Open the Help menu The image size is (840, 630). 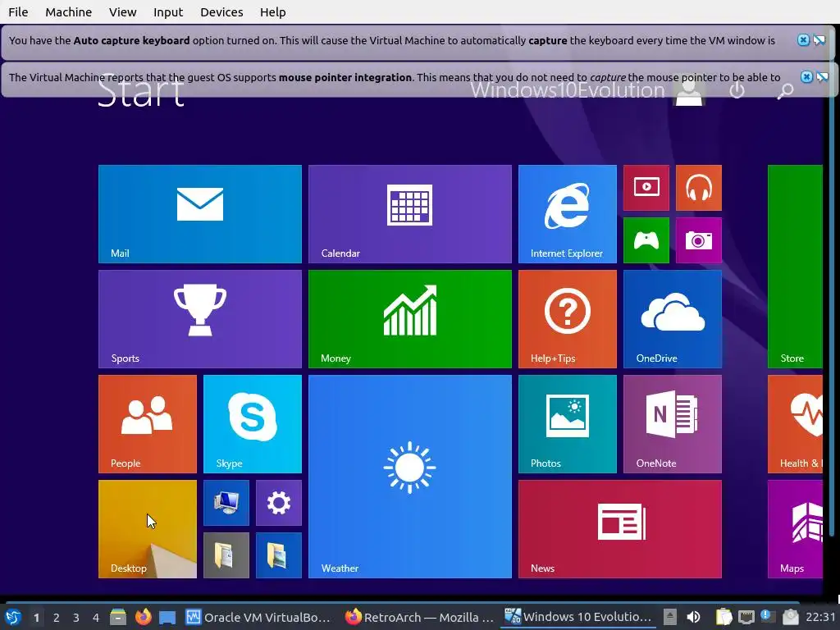(272, 11)
